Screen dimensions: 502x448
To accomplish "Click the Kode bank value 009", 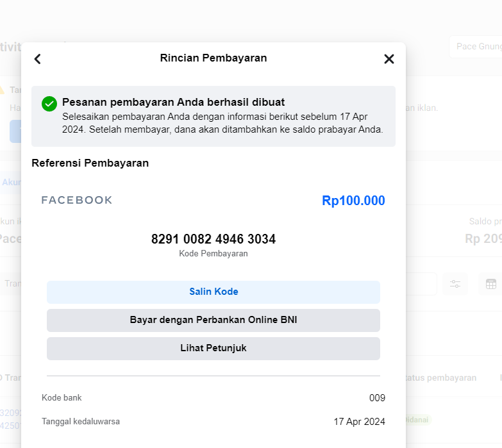I will coord(377,398).
